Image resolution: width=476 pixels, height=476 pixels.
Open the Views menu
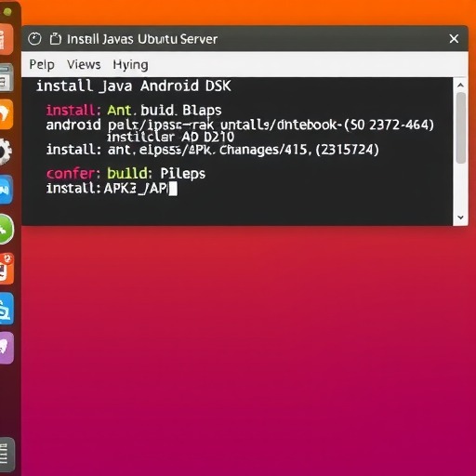84,64
